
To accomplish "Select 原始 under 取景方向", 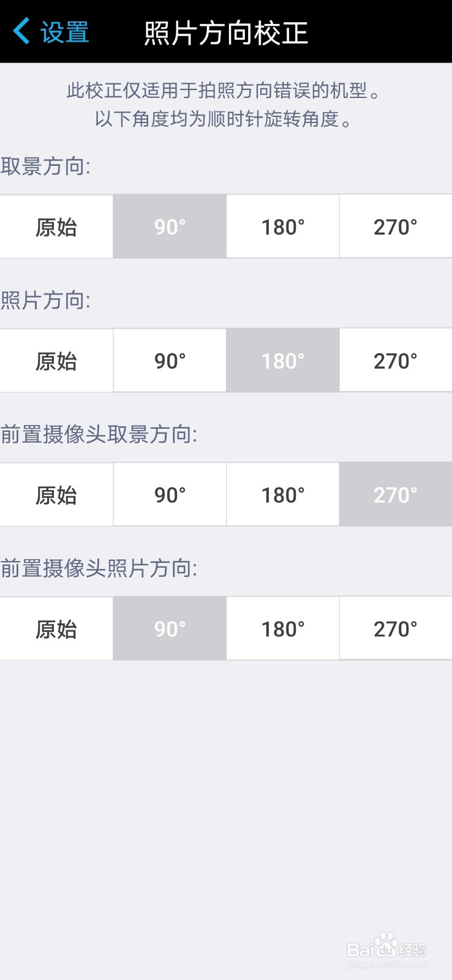I will 56,227.
